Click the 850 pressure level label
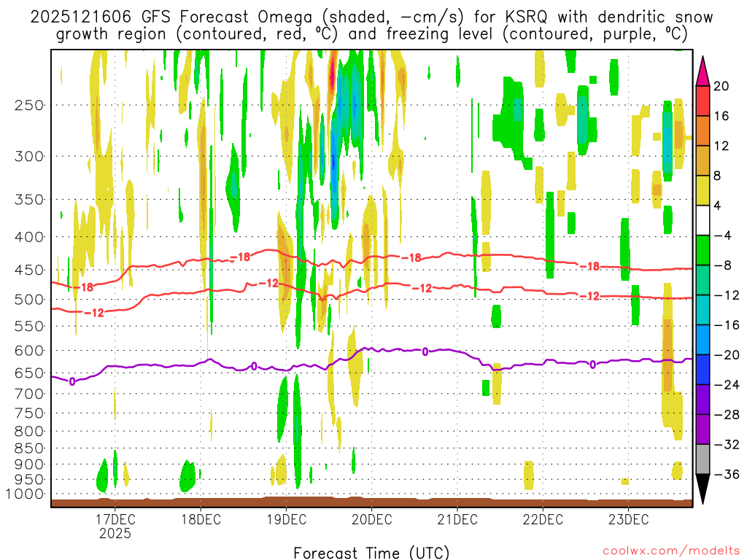Image resolution: width=747 pixels, height=560 pixels. tap(29, 448)
